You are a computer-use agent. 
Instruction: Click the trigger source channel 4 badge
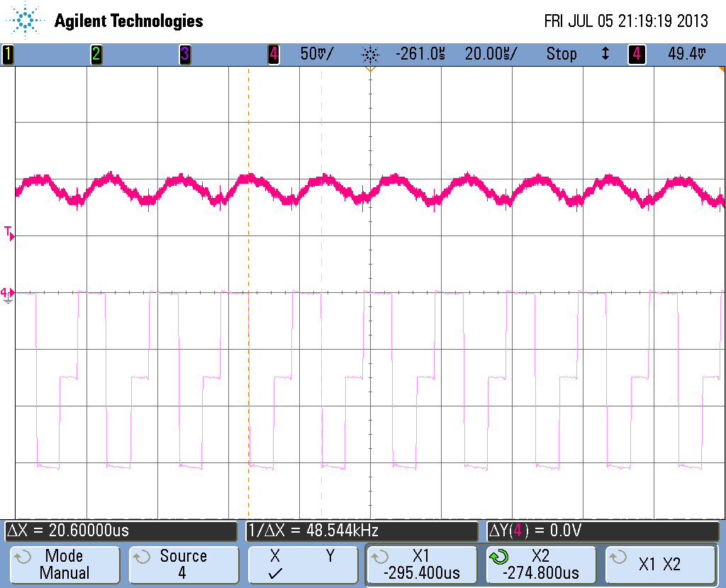pos(637,54)
